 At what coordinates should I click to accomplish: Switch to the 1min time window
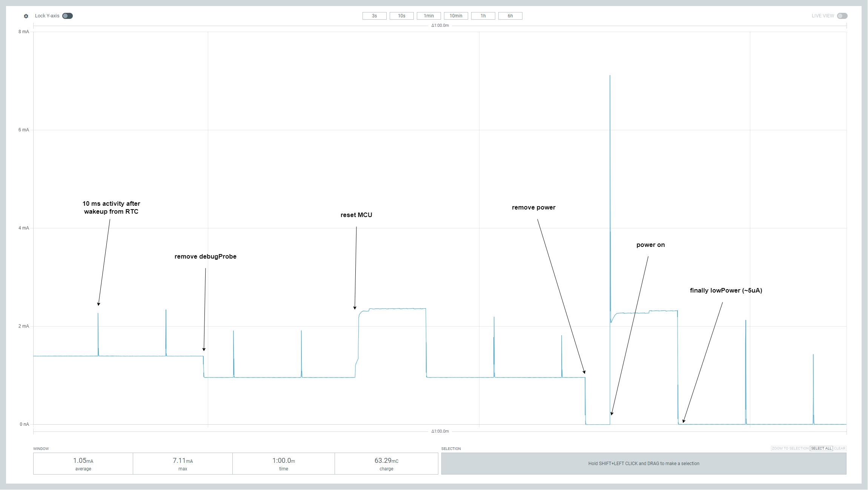coord(429,16)
